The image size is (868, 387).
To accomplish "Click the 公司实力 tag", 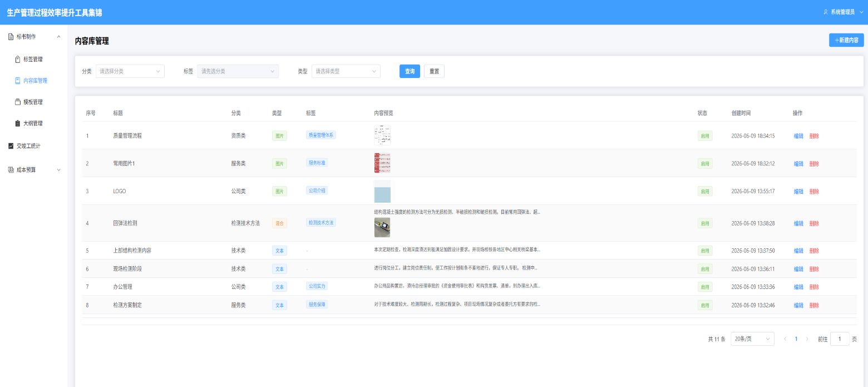I will tap(317, 286).
